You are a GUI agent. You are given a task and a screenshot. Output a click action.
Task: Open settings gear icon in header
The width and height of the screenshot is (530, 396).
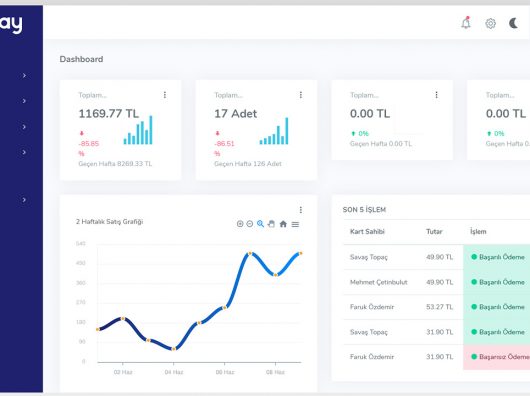click(490, 23)
